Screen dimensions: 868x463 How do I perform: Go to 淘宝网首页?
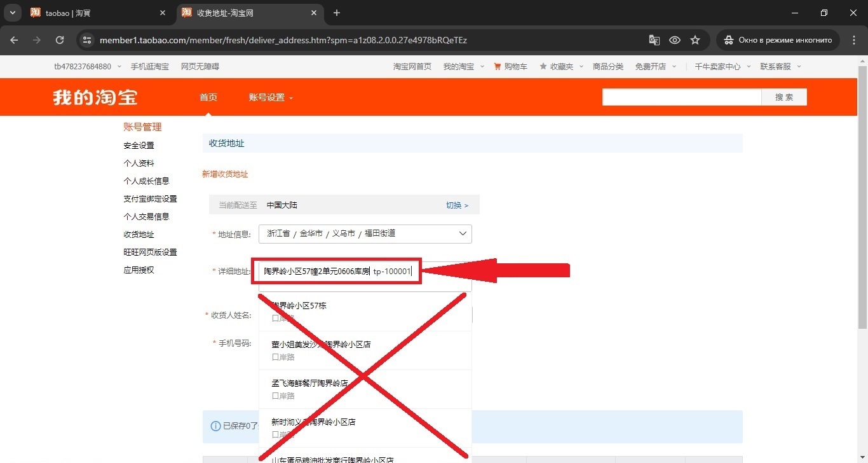[x=412, y=66]
